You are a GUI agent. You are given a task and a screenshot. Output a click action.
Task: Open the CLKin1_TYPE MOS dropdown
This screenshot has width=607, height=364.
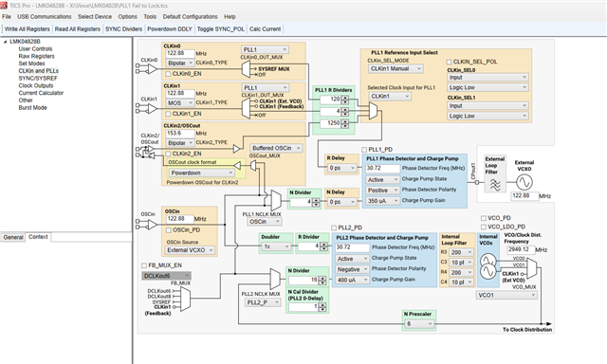click(180, 103)
